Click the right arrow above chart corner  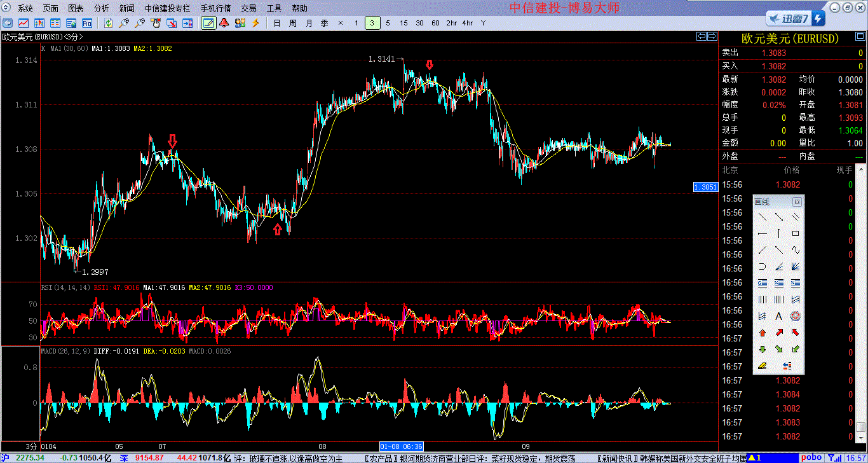click(x=712, y=36)
